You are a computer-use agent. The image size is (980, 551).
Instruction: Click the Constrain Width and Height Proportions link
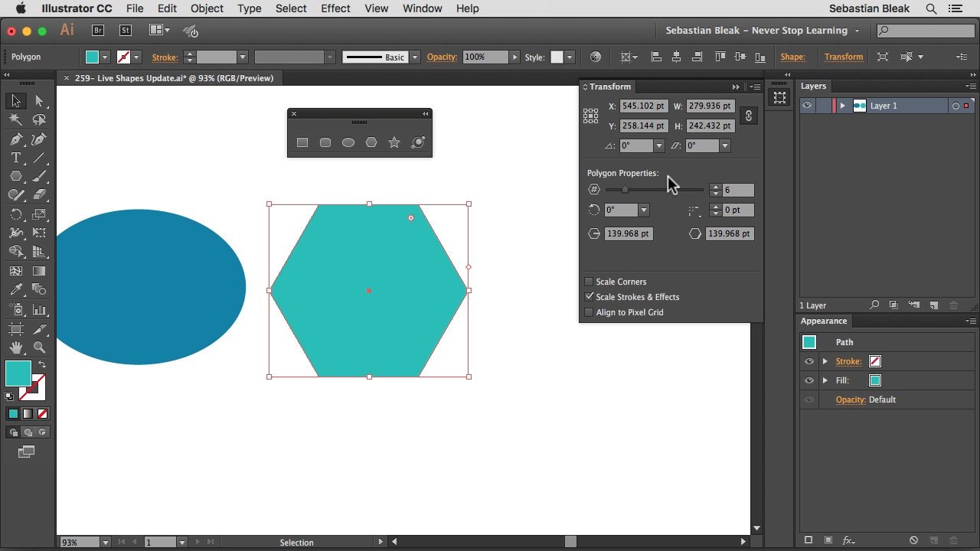(749, 116)
